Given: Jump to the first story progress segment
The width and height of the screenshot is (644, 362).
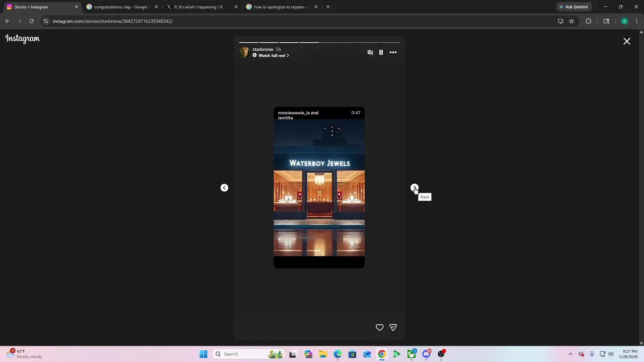Looking at the screenshot, I should pos(249,42).
